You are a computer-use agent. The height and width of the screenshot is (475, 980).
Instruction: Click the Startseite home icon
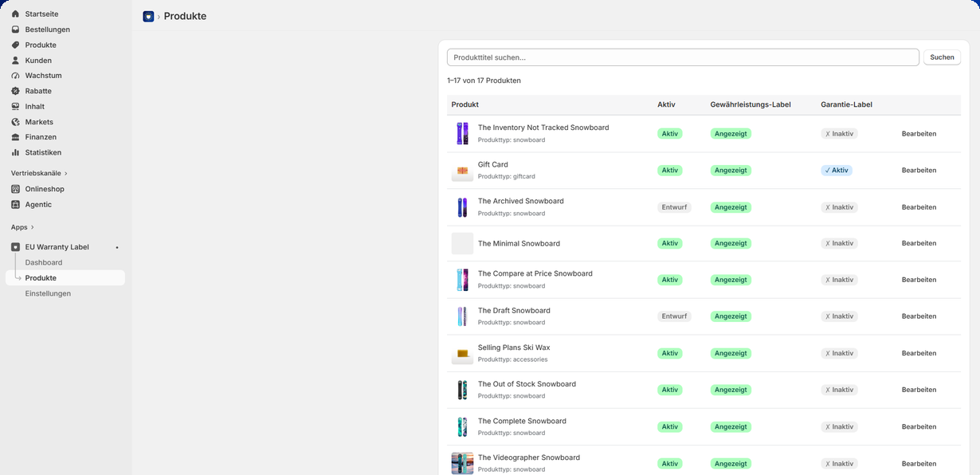pos(16,14)
